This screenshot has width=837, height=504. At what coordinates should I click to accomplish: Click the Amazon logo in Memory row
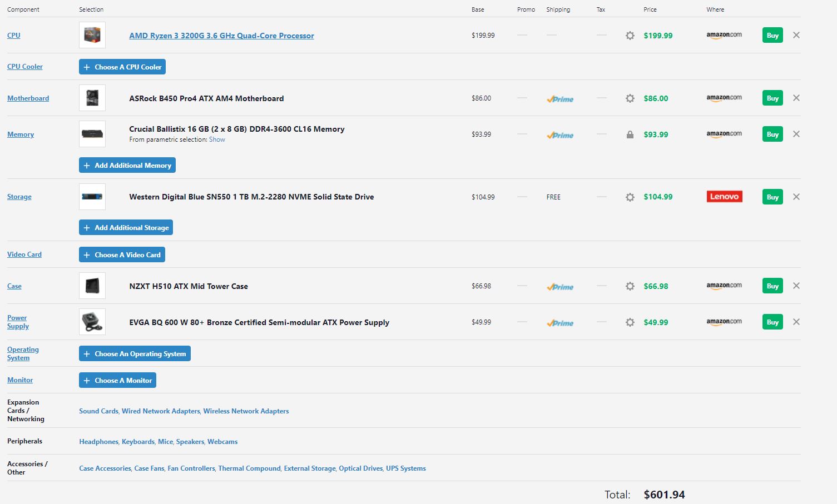click(x=724, y=134)
